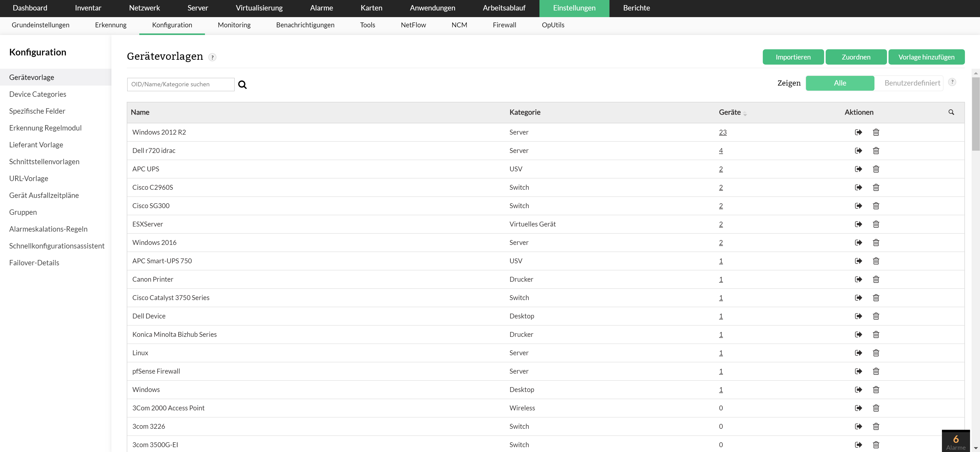Screen dimensions: 980x452
Task: Click trash icon for Cisco SG300 row
Action: 876,206
